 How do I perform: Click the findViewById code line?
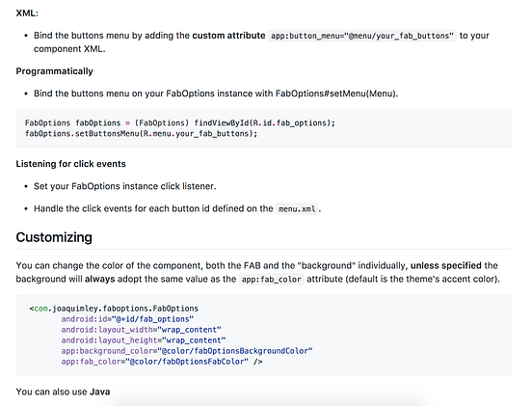(x=180, y=122)
